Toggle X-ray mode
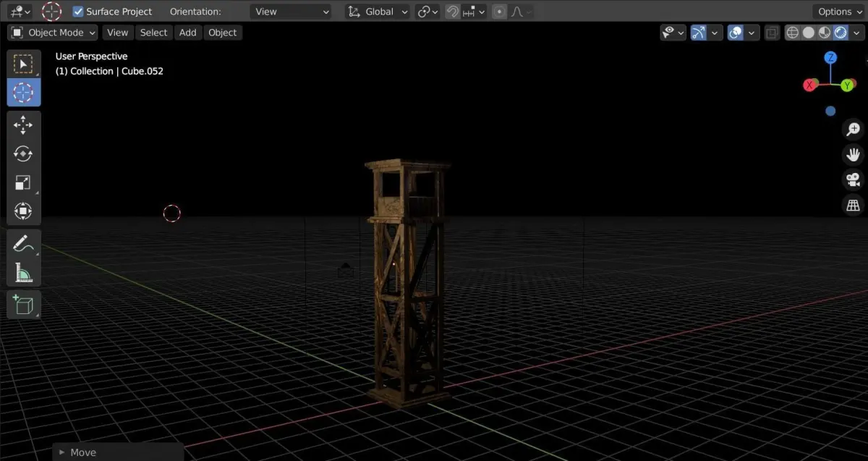868x461 pixels. [x=772, y=33]
